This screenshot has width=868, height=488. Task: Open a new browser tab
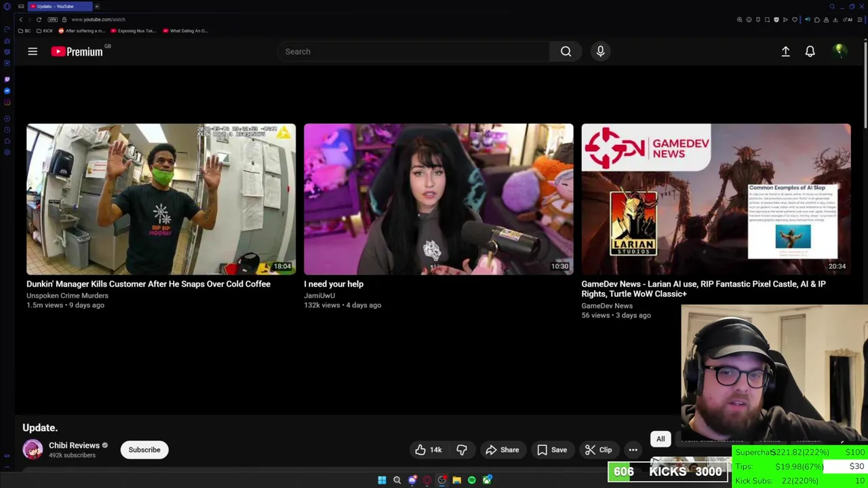click(96, 6)
